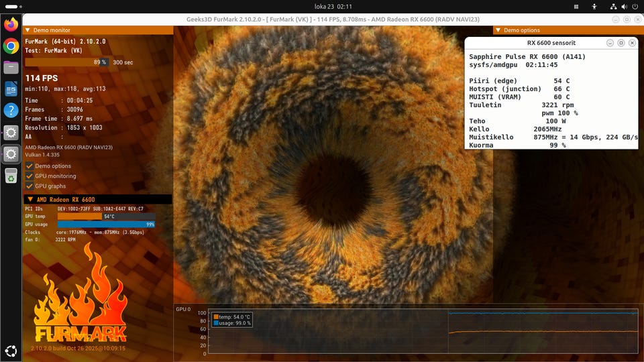This screenshot has width=644, height=362.
Task: Open the Files manager in the dock
Action: [11, 67]
